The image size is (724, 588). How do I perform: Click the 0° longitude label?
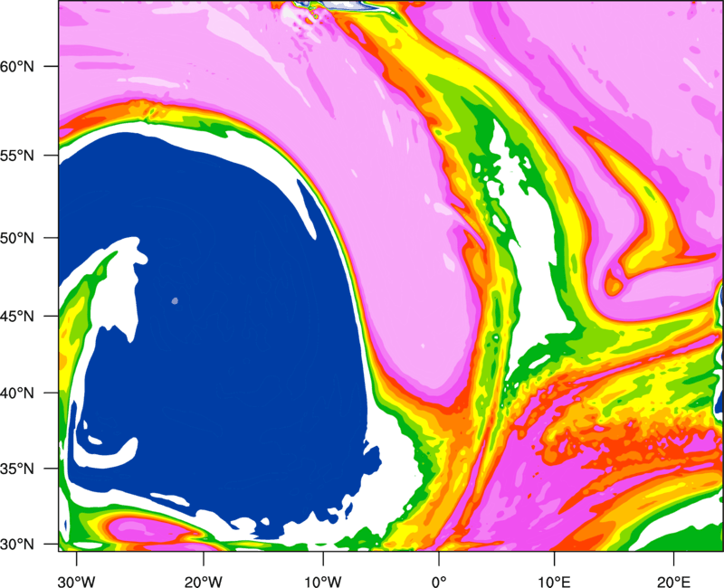point(439,582)
